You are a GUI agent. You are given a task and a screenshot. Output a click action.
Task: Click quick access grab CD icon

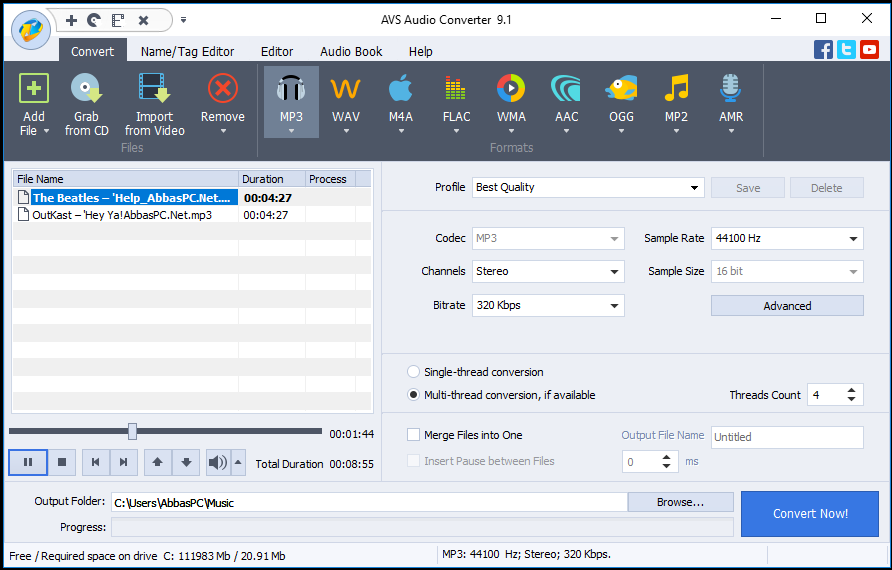point(94,20)
